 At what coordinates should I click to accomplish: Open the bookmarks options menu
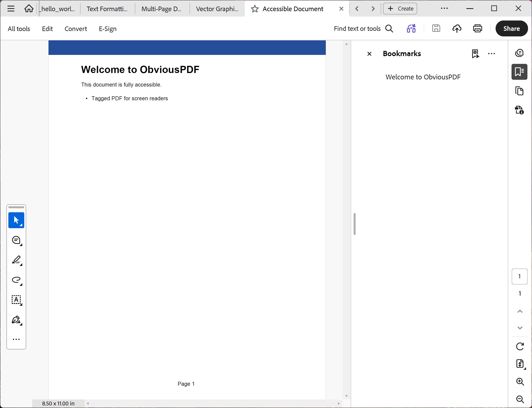[x=491, y=54]
